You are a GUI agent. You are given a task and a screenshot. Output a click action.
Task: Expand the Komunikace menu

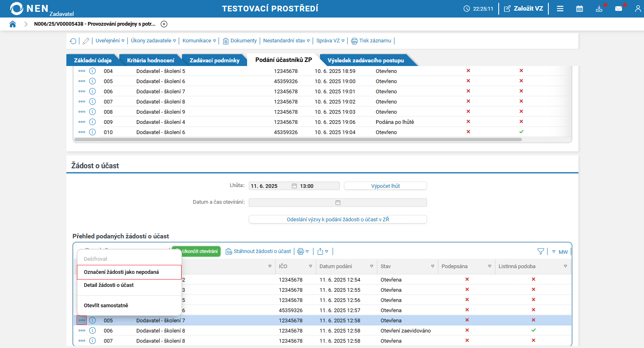pyautogui.click(x=199, y=41)
